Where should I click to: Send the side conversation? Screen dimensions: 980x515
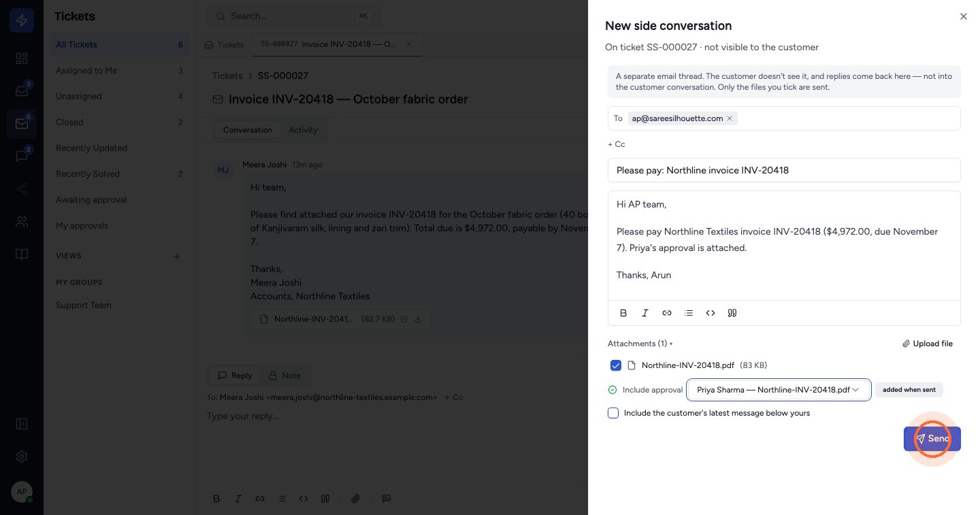(x=932, y=439)
